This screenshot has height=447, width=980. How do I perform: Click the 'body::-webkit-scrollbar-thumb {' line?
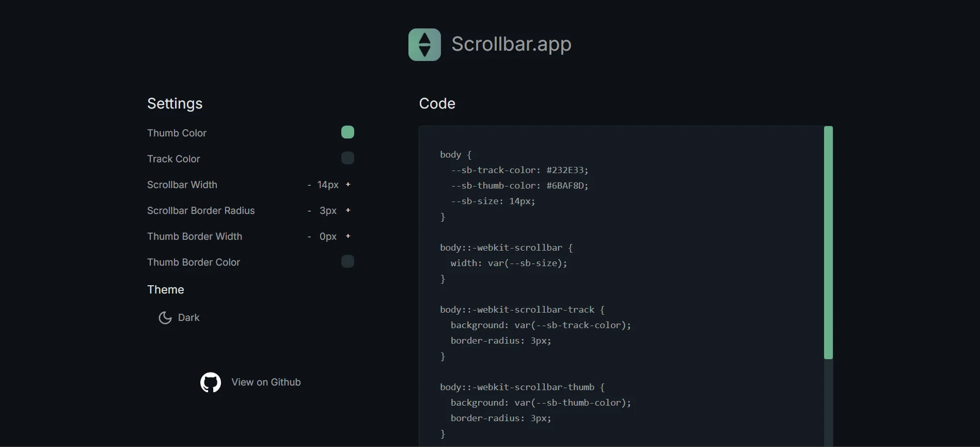[522, 387]
